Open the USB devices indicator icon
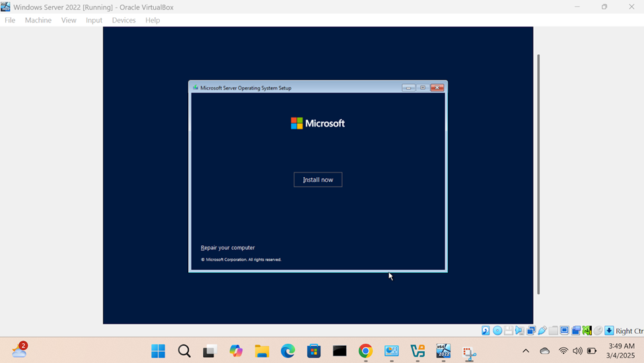This screenshot has width=644, height=363. tap(542, 331)
